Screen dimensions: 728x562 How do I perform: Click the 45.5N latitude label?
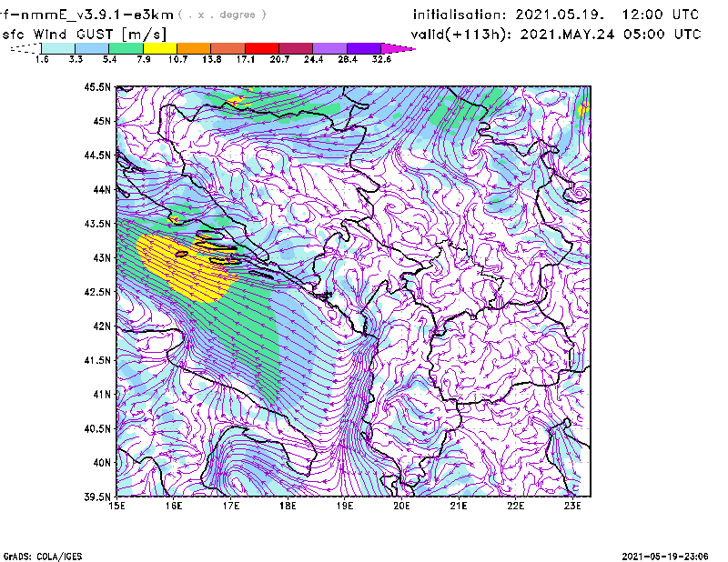pos(97,86)
